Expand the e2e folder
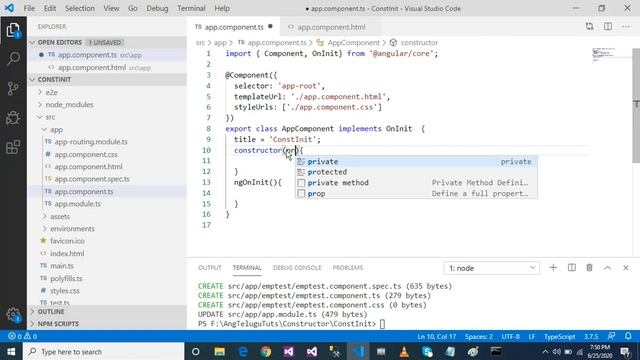640x360 pixels. pos(107,92)
